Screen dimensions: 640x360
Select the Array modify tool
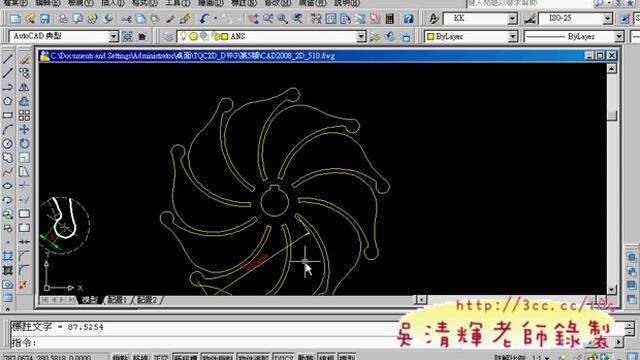pyautogui.click(x=24, y=116)
